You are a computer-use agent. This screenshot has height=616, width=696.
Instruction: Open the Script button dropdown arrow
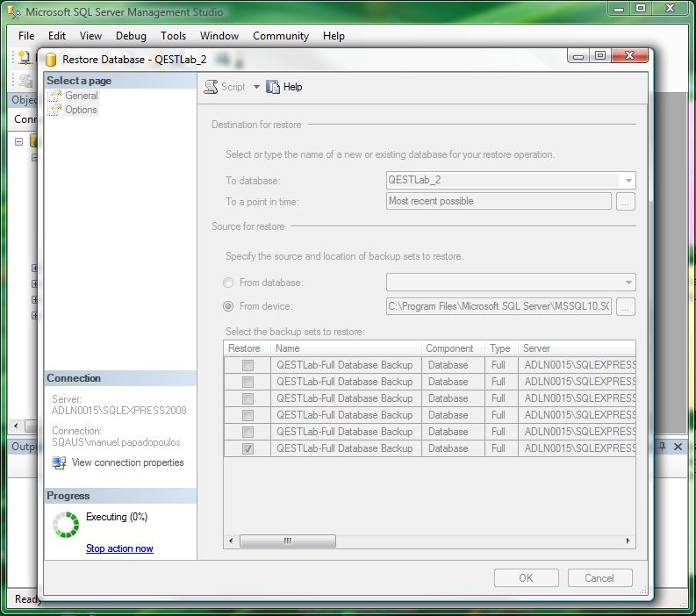(x=257, y=87)
